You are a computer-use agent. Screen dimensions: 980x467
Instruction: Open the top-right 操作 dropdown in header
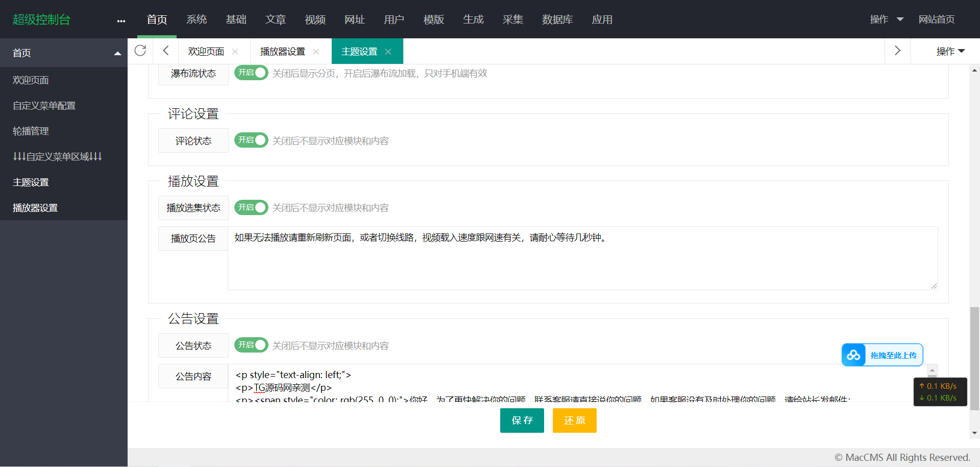click(x=886, y=19)
